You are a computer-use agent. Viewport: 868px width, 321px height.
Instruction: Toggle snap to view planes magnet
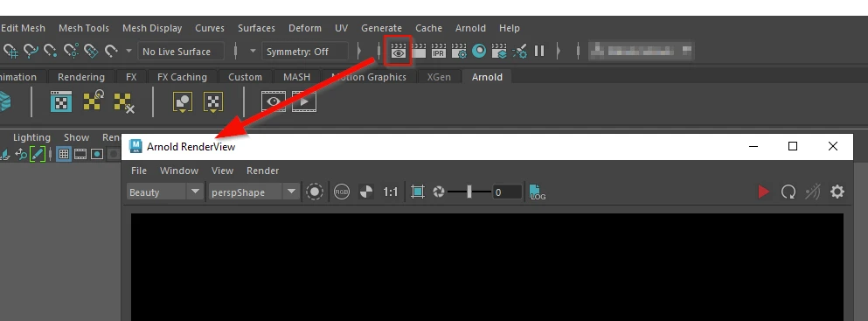pos(91,52)
